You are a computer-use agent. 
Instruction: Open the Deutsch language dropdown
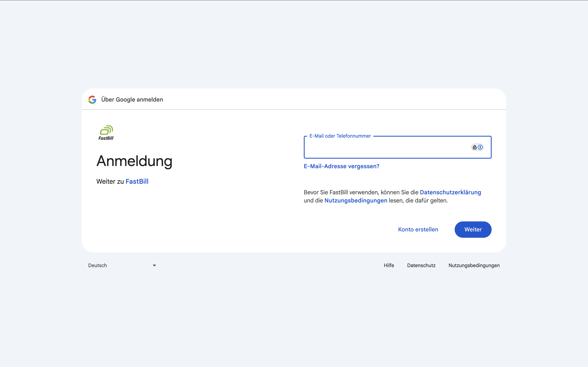coord(122,265)
